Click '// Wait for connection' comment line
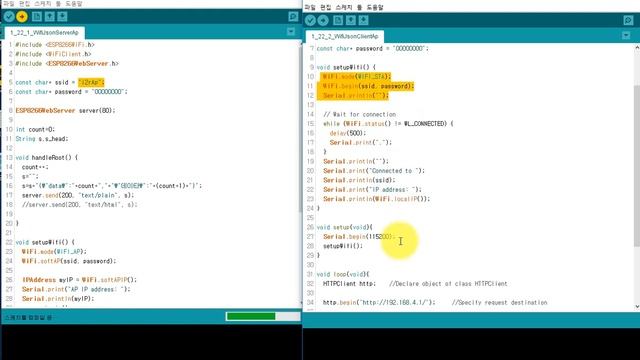 pos(360,114)
